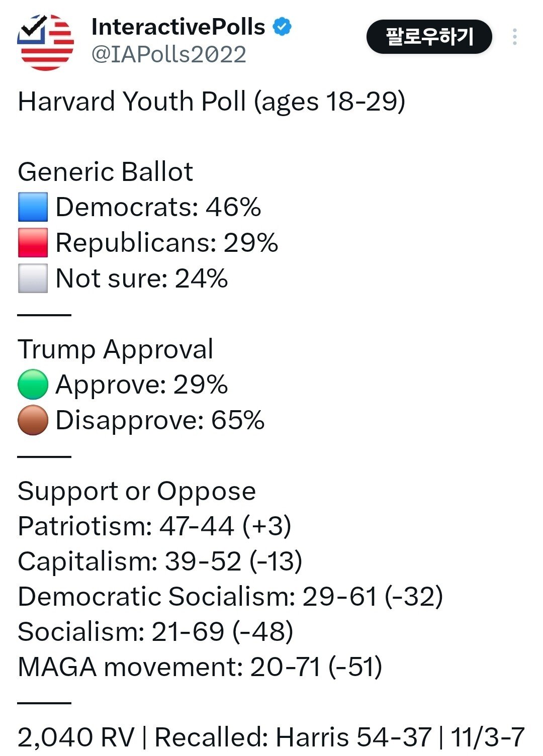This screenshot has width=543, height=756.
Task: Click the MAGA movement: 20-71 line
Action: pos(200,667)
